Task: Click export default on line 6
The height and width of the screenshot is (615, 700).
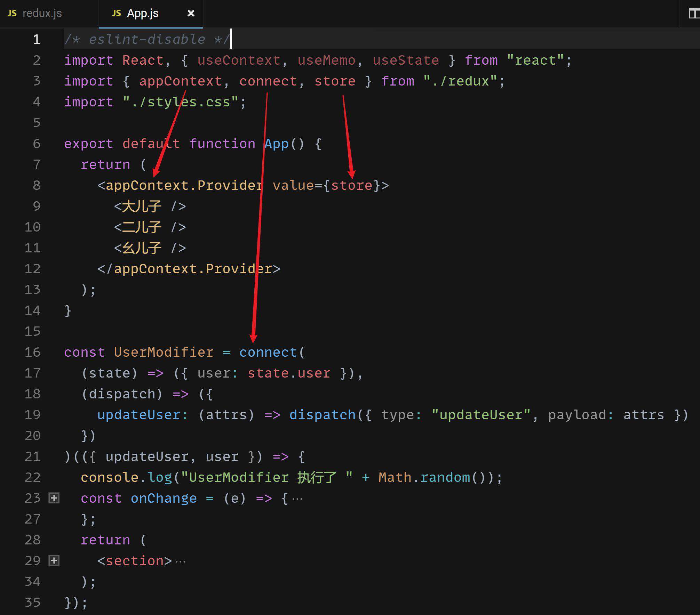Action: pyautogui.click(x=122, y=144)
